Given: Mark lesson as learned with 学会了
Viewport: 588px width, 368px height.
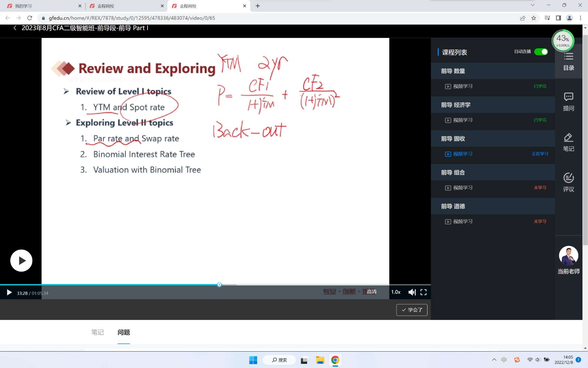Looking at the screenshot, I should [x=412, y=310].
